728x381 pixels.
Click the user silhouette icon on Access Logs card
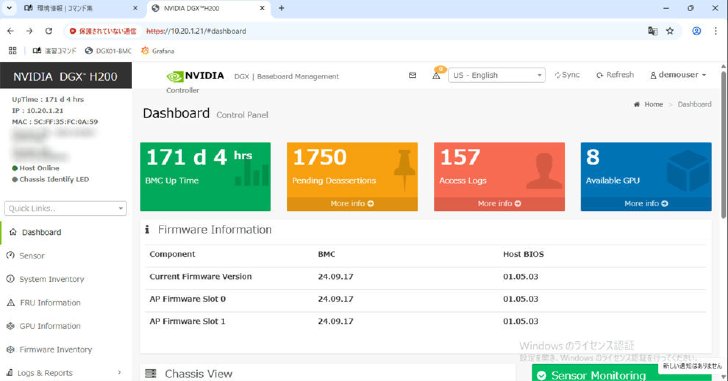pyautogui.click(x=544, y=171)
